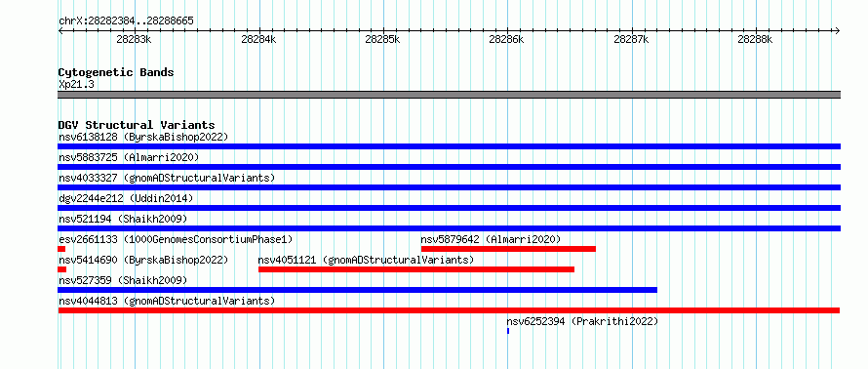Click the 28288k ruler tick label
Image resolution: width=868 pixels, height=369 pixels.
[x=755, y=39]
